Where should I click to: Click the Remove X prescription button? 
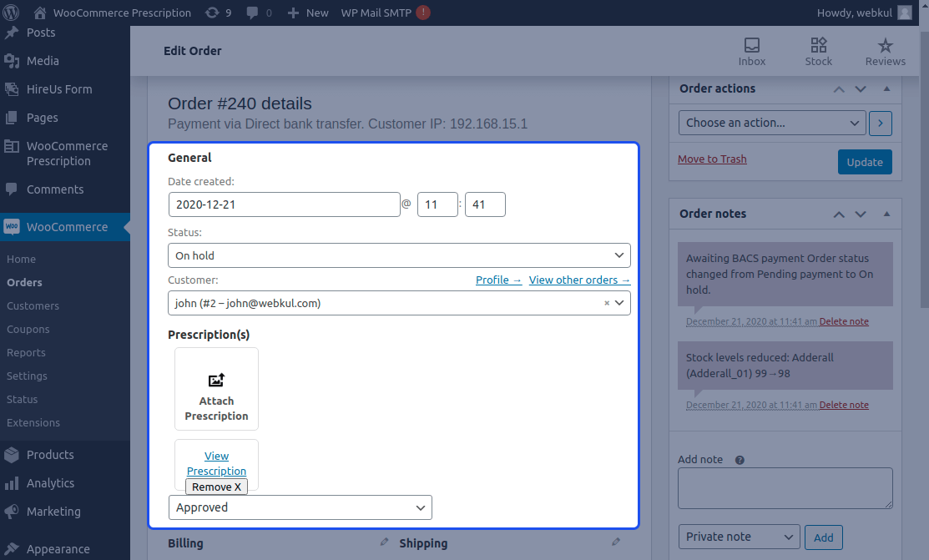(x=216, y=487)
